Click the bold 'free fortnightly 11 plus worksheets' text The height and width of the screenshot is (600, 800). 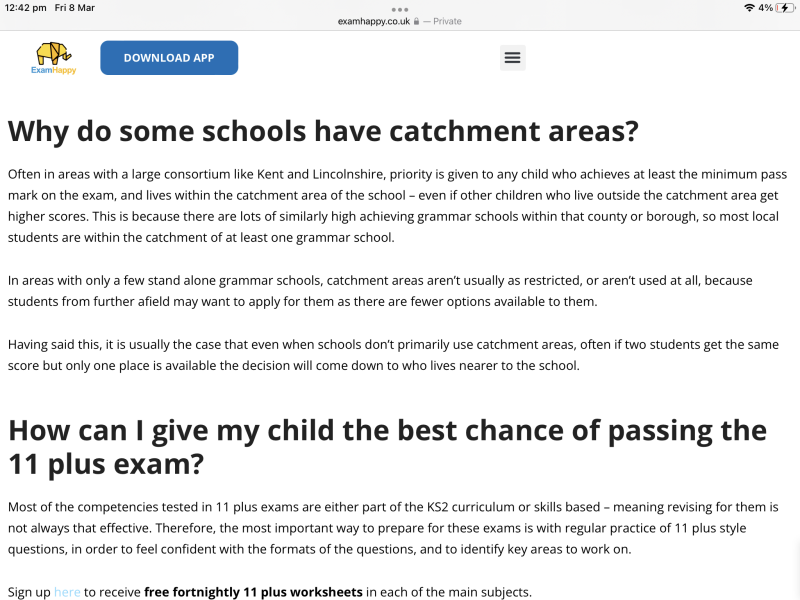click(253, 592)
